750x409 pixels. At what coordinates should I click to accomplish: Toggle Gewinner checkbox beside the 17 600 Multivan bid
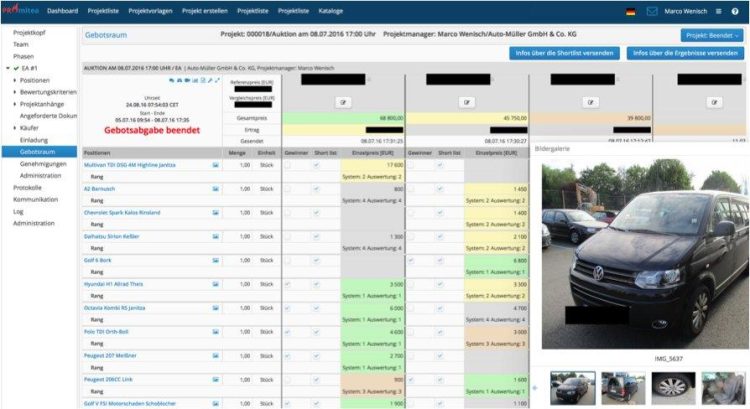pyautogui.click(x=287, y=165)
